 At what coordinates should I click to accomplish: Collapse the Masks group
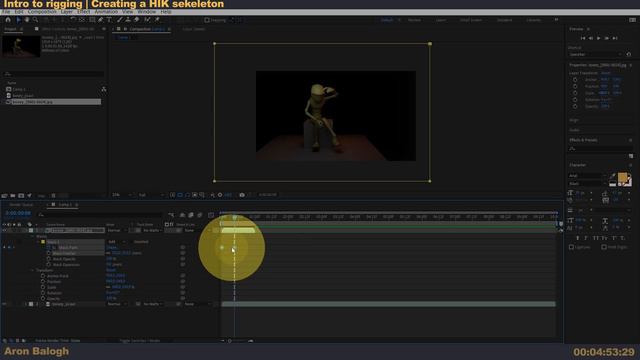click(x=32, y=236)
